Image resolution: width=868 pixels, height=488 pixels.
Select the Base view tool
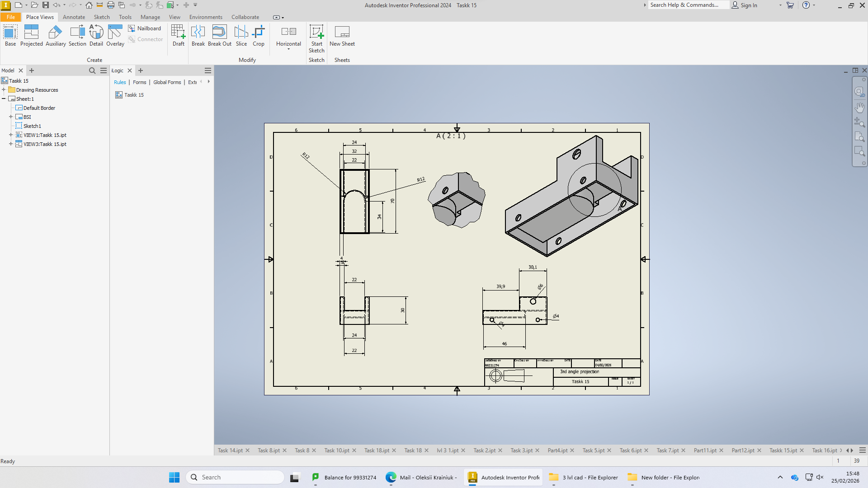[10, 36]
